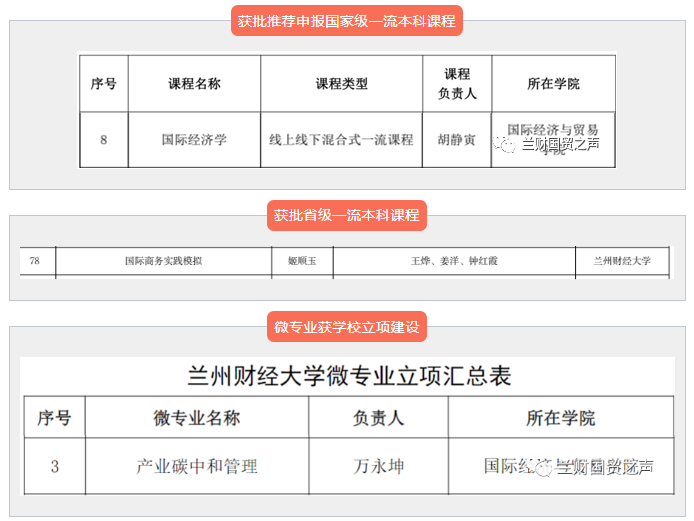Select the 课程负责人 column header

[x=457, y=84]
